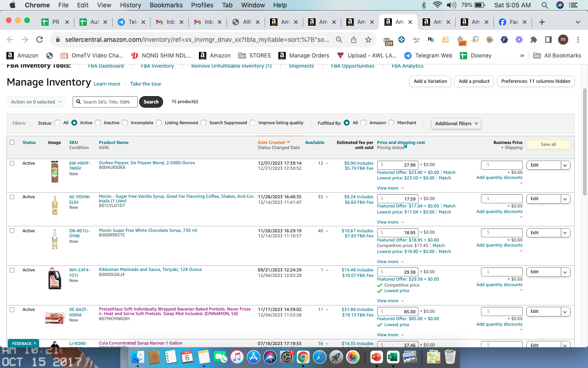Select the 'Listing Removed' status filter
The width and height of the screenshot is (588, 368).
(x=159, y=123)
